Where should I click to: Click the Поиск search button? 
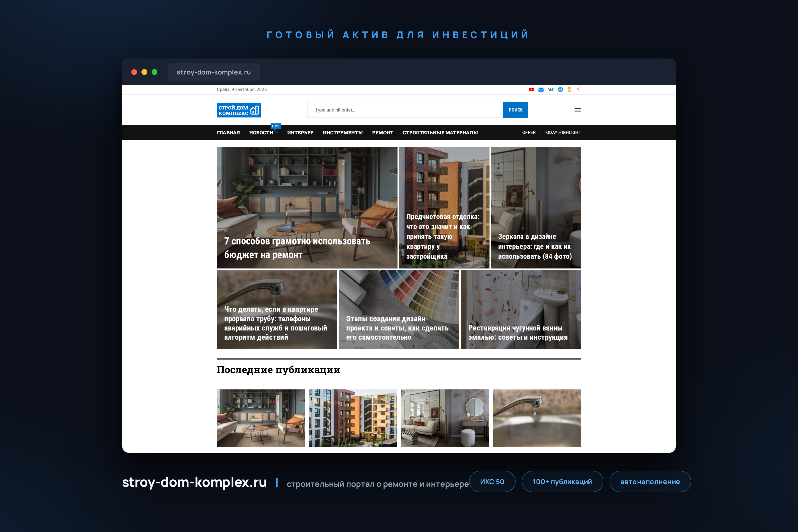[x=515, y=110]
